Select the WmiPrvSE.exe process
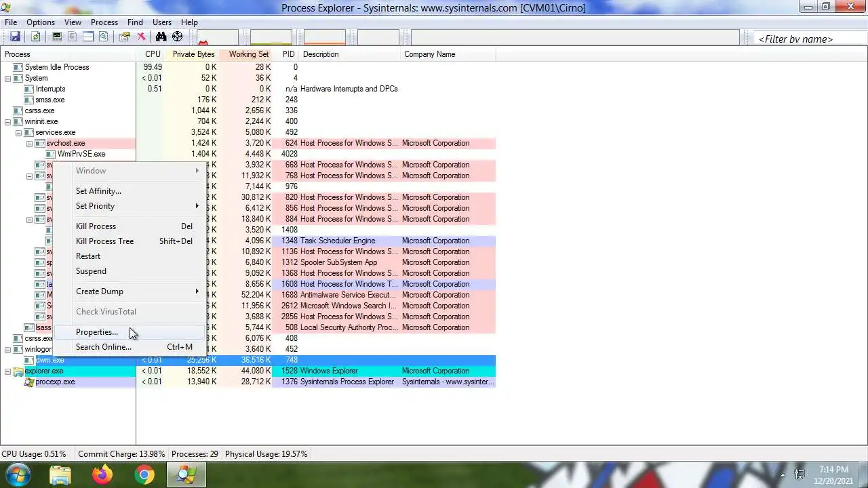The height and width of the screenshot is (488, 868). [x=248, y=154]
